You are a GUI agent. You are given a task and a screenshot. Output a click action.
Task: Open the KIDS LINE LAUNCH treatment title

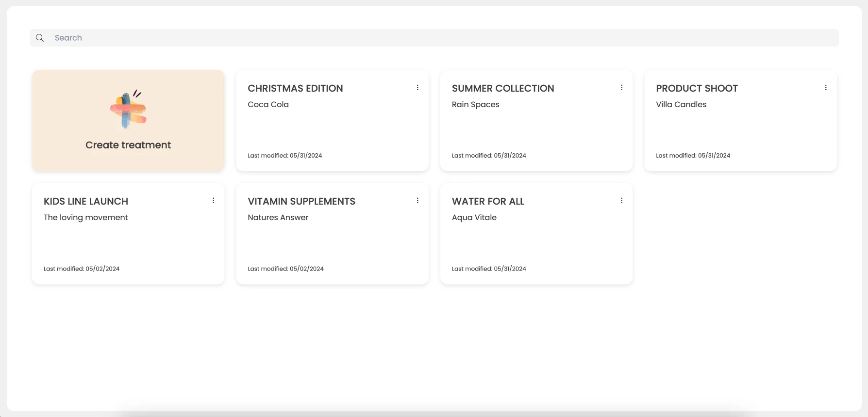click(86, 201)
